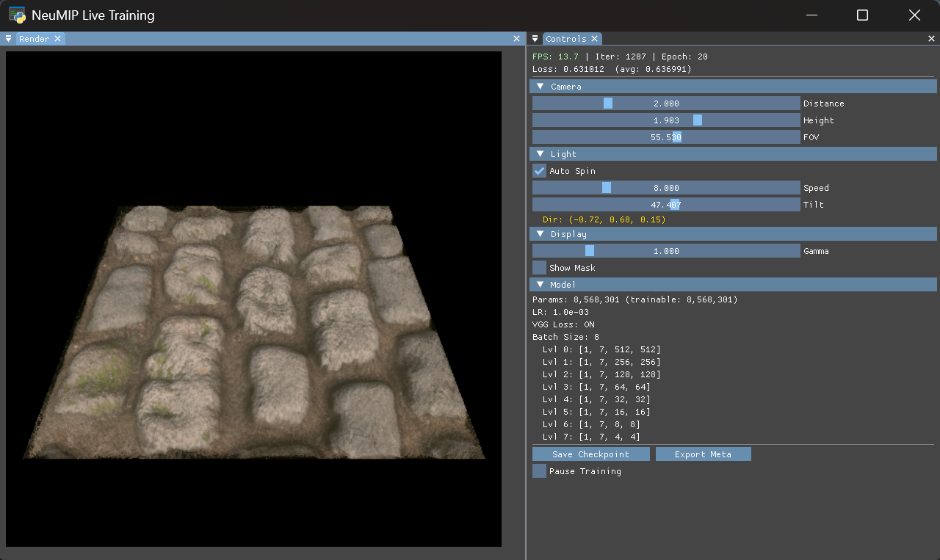Close the Render tab with its X icon
940x560 pixels.
pyautogui.click(x=58, y=38)
